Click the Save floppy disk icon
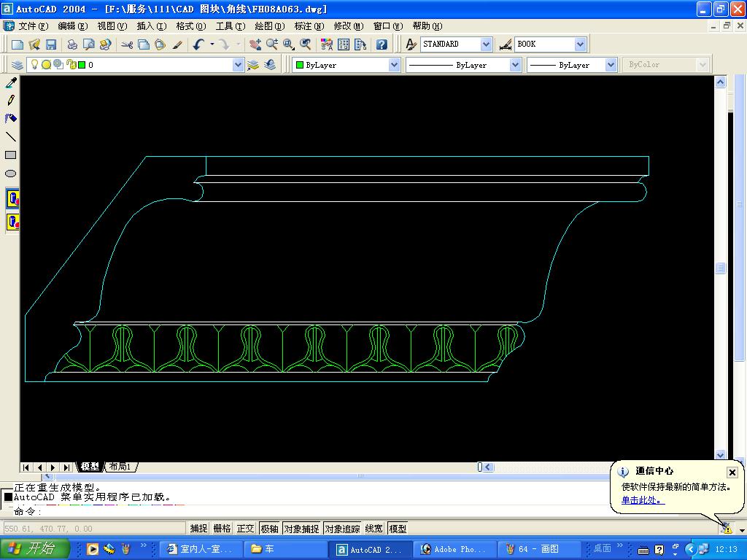Screen dimensions: 747x560 (50, 44)
